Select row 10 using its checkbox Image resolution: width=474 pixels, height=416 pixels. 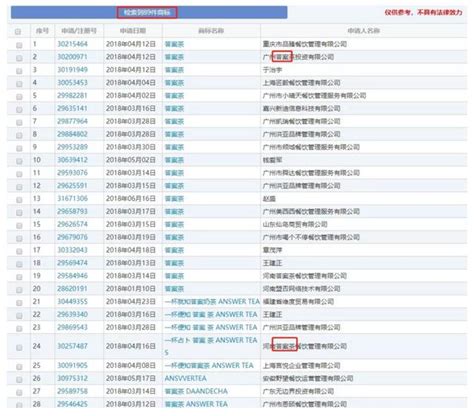click(x=19, y=161)
